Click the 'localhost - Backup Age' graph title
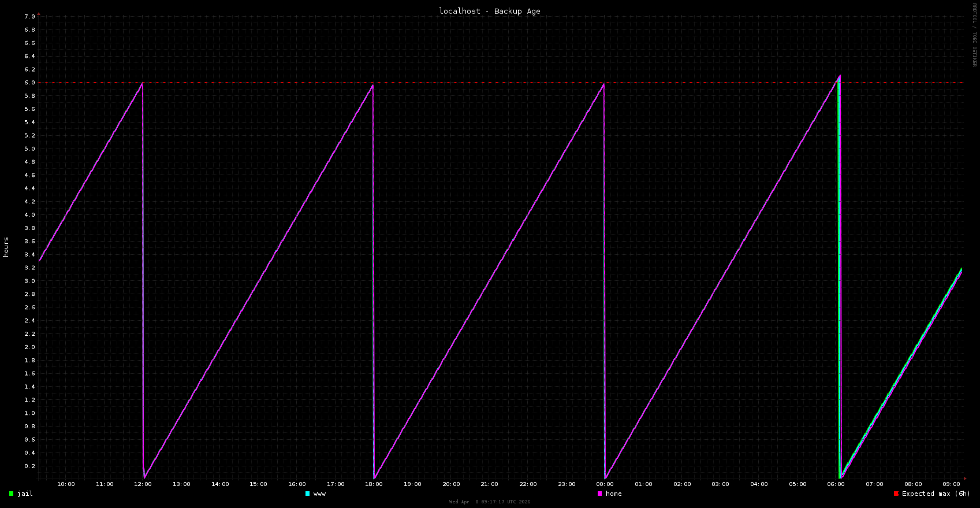Screen dimensions: 980x508 tap(490, 11)
